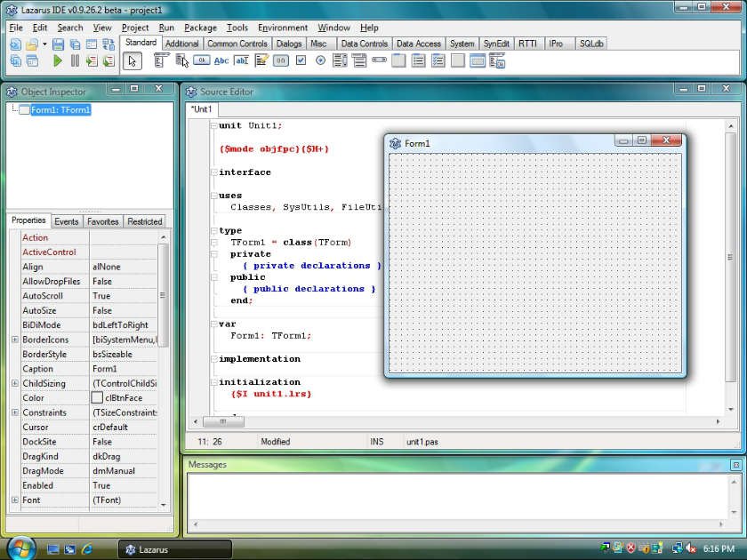Open the Package menu
747x560 pixels.
[x=200, y=28]
